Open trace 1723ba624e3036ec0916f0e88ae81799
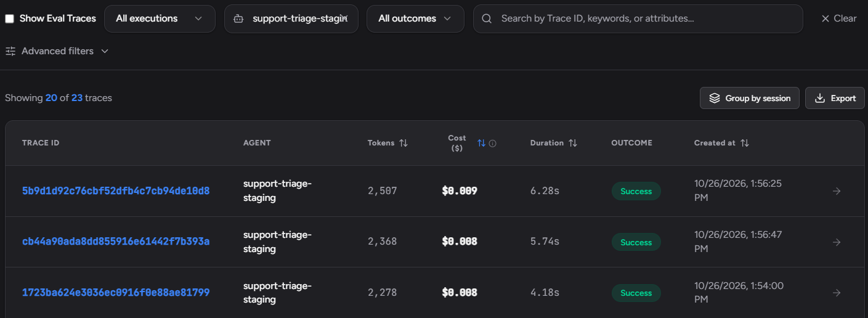The image size is (868, 318). pyautogui.click(x=116, y=292)
